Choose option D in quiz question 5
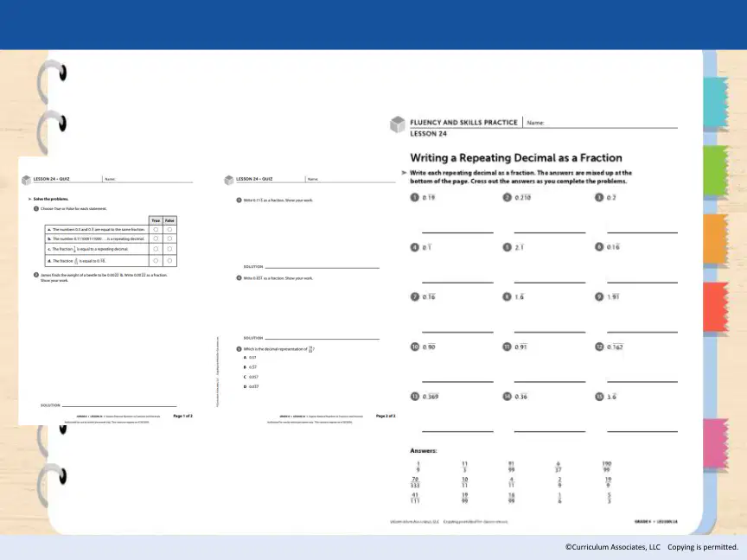 (251, 386)
